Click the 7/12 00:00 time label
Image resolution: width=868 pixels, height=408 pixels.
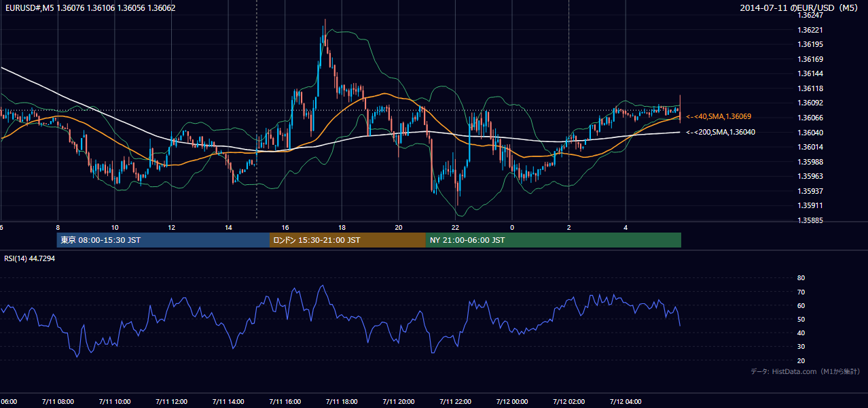point(512,401)
